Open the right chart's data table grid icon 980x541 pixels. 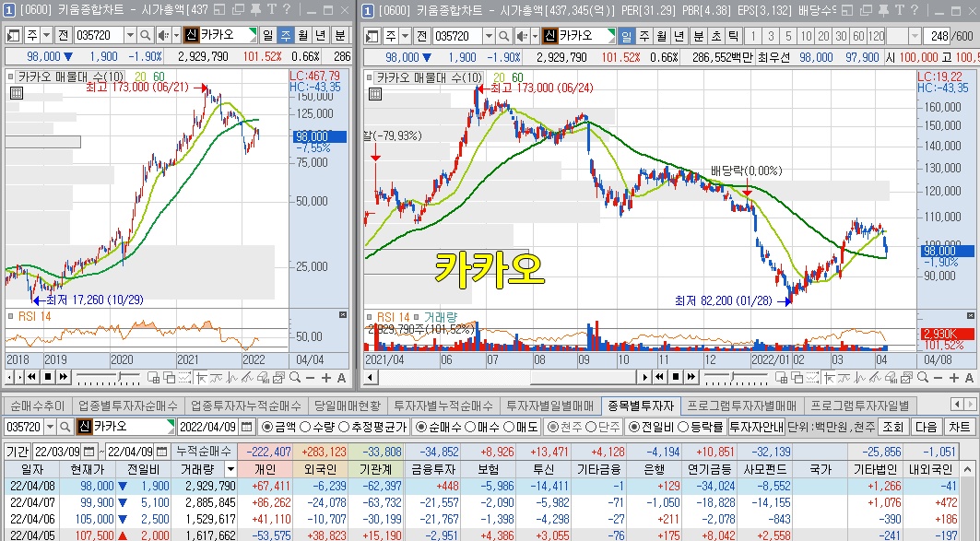pos(375,94)
